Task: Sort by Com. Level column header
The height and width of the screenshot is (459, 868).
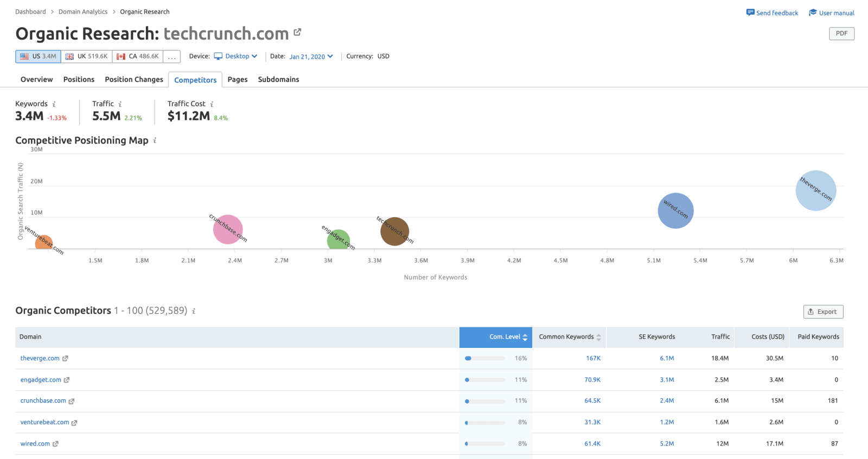Action: [496, 337]
